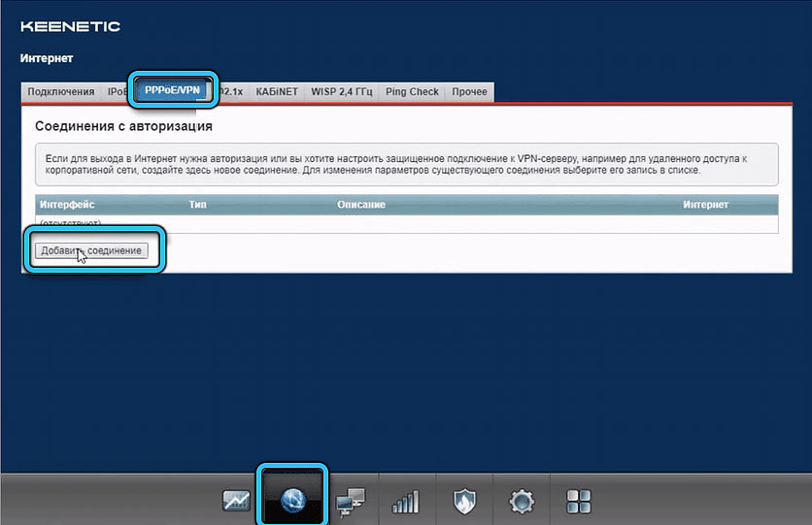This screenshot has width=812, height=525.
Task: Click the Интернет column header
Action: [705, 205]
